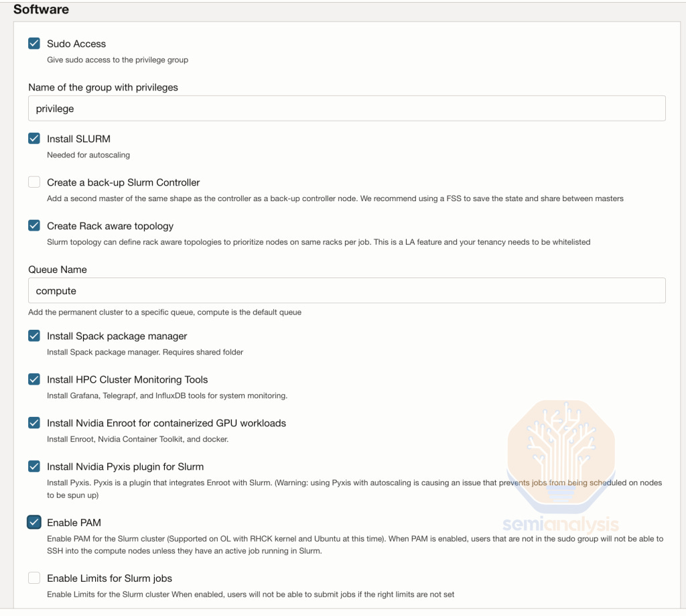
Task: Click 'Install Nvidia Enroot for containerized GPU workloads' label
Action: (x=166, y=423)
